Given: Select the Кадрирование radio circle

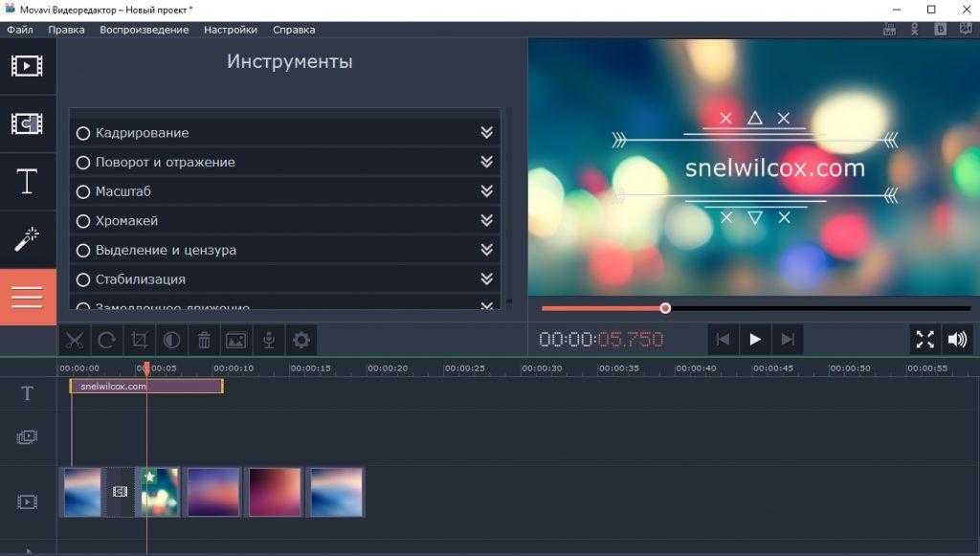Looking at the screenshot, I should click(x=83, y=133).
